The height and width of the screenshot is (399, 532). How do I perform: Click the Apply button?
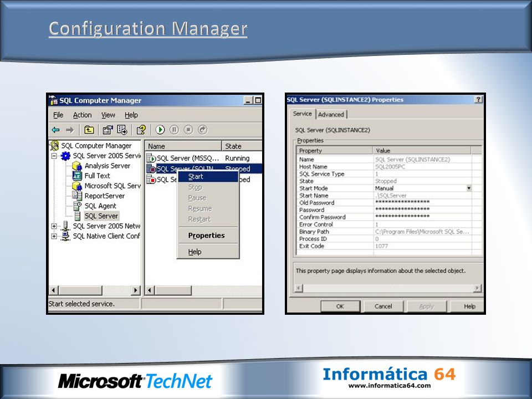pyautogui.click(x=427, y=306)
